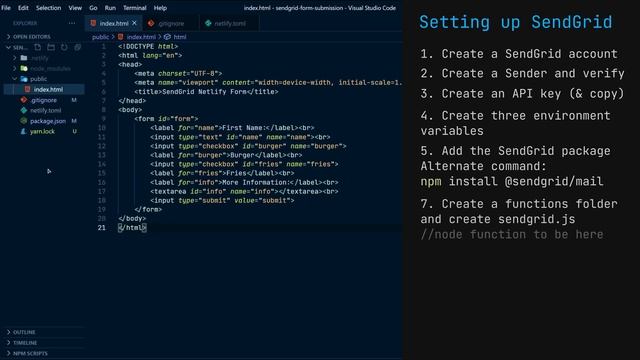Image resolution: width=640 pixels, height=360 pixels.
Task: Click the form id="form" line
Action: pyautogui.click(x=166, y=119)
